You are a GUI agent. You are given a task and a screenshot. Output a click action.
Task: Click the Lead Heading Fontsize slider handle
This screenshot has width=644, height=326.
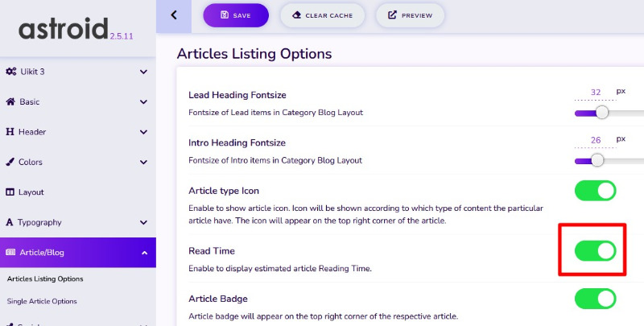(x=601, y=113)
